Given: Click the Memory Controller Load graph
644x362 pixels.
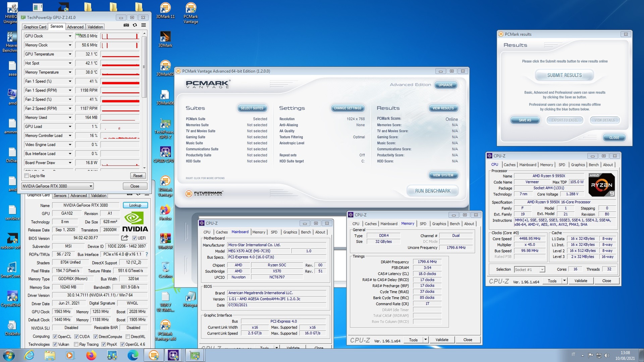Looking at the screenshot, I should 120,135.
